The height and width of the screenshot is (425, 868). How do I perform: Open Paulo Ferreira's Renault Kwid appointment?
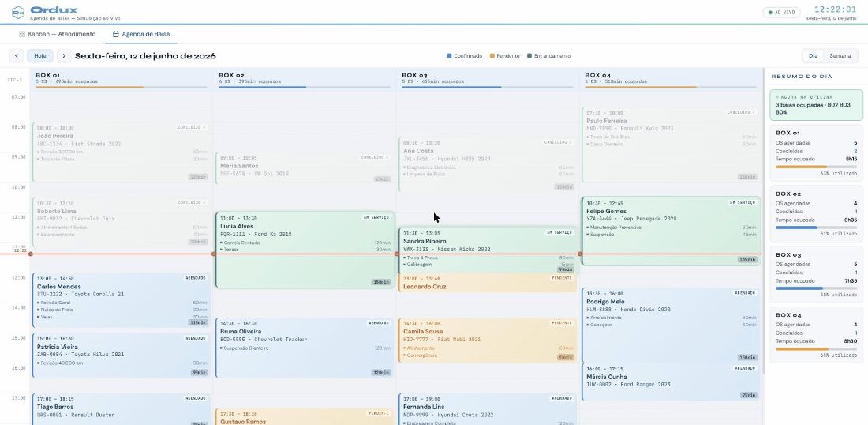[x=671, y=145]
